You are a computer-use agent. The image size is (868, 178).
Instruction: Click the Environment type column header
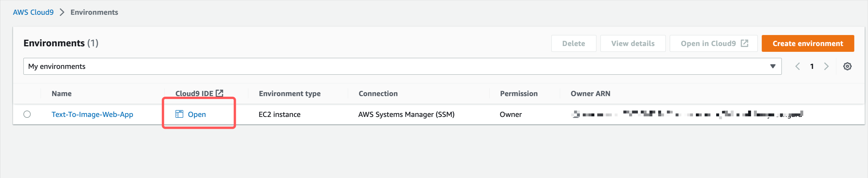[x=290, y=93]
